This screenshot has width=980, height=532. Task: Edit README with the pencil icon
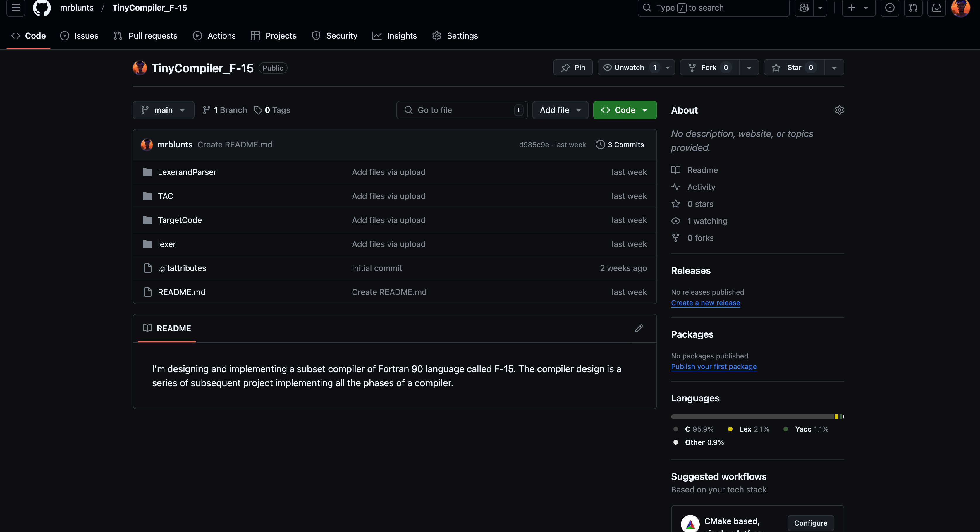(639, 328)
